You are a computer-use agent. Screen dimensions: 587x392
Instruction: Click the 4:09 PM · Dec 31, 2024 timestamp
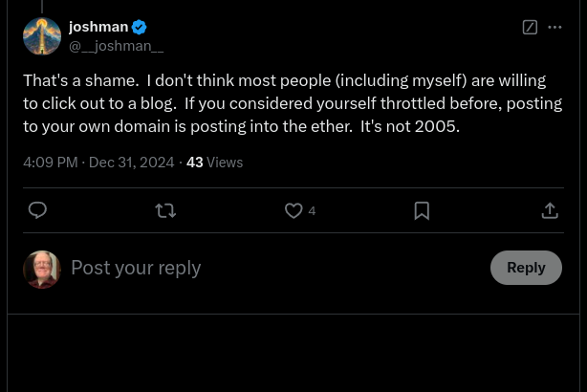[98, 163]
